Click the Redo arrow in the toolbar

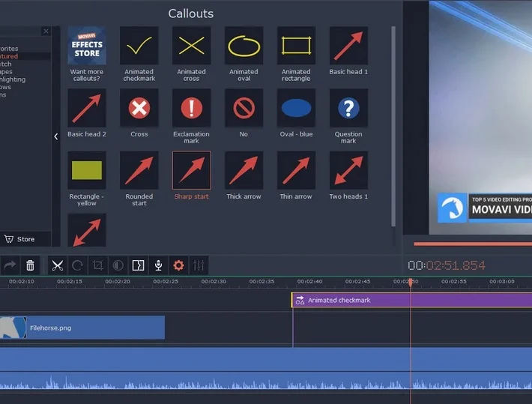10,265
